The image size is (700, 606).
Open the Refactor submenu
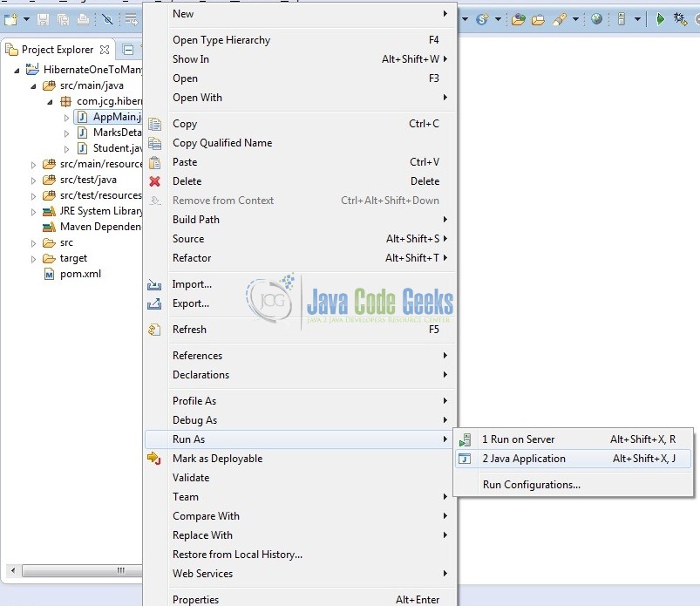(x=301, y=258)
